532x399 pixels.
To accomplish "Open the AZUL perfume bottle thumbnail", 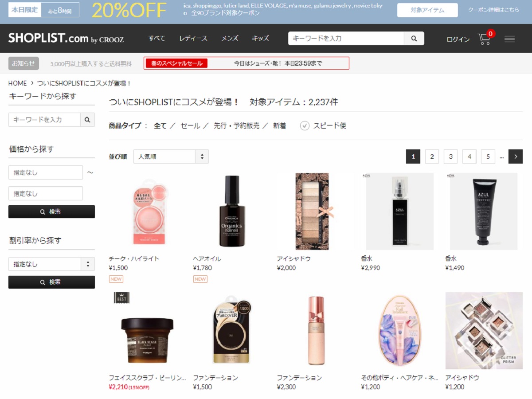I will click(400, 211).
